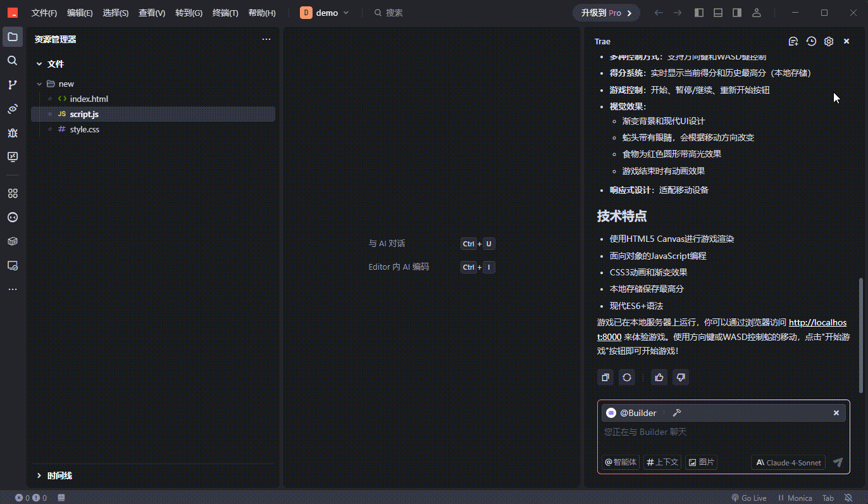Toggle the primary sidebar layout icon

point(699,13)
